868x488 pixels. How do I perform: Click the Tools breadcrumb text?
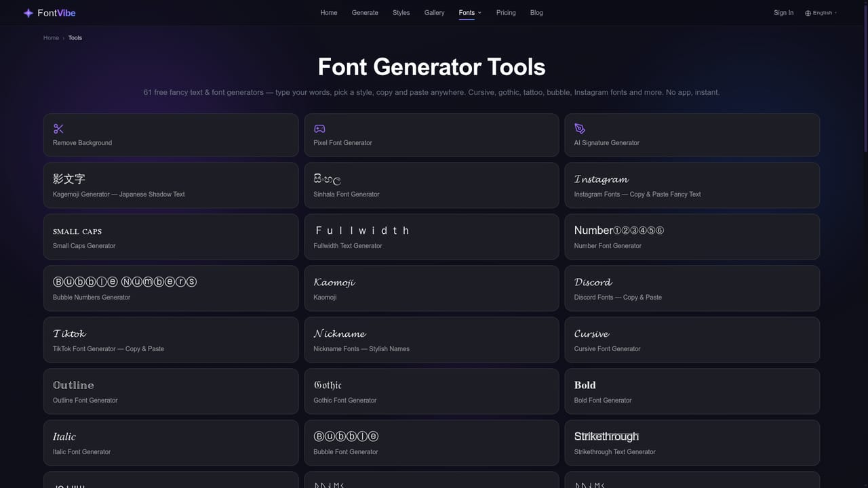click(75, 38)
